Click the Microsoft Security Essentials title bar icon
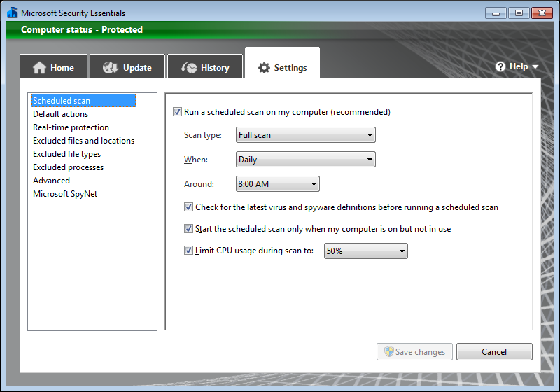This screenshot has width=560, height=392. pos(10,13)
